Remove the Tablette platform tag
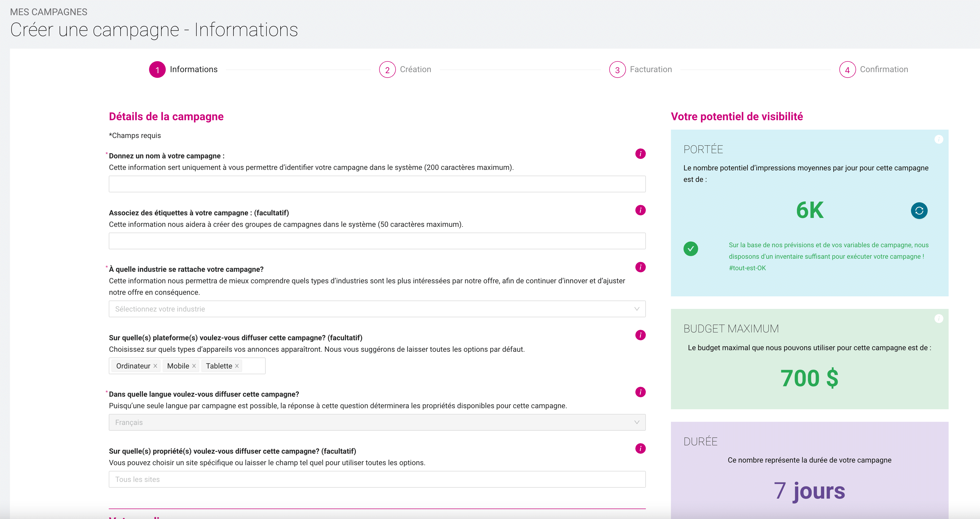Image resolution: width=980 pixels, height=519 pixels. point(237,366)
